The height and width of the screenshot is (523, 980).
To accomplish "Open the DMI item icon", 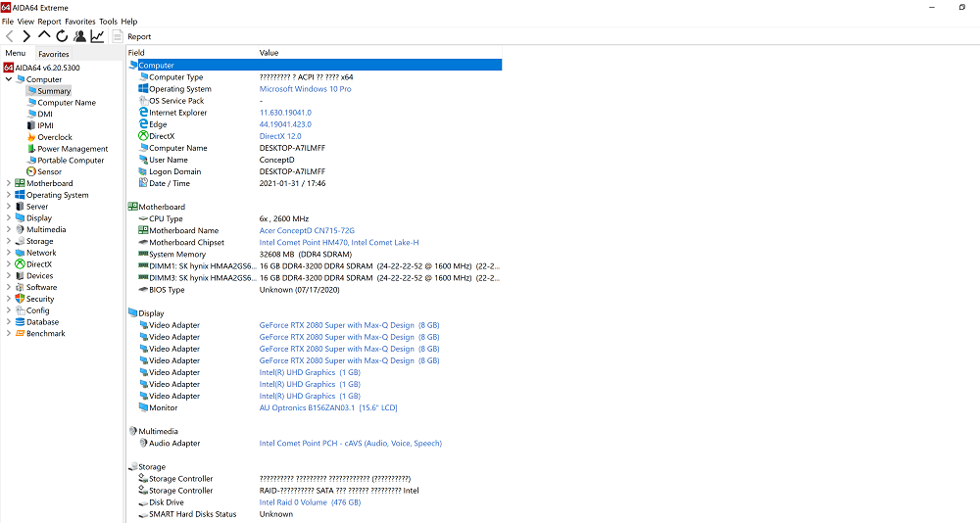I will tap(31, 114).
